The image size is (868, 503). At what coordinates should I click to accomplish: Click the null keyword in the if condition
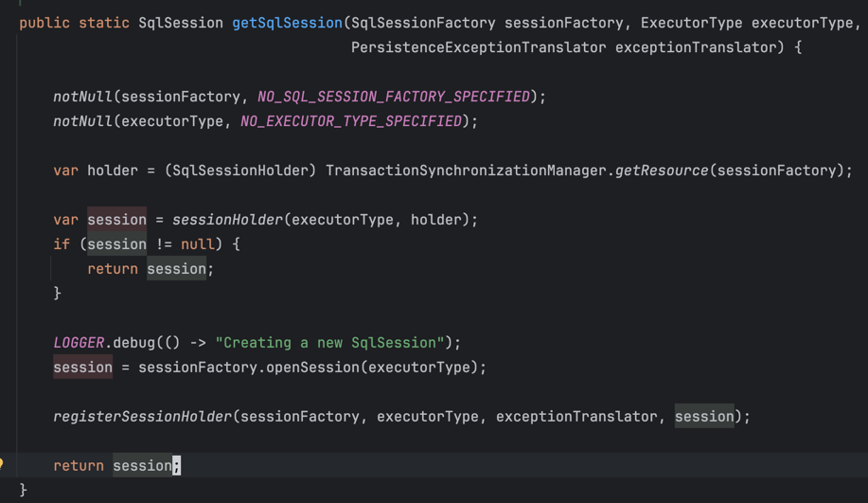(x=198, y=243)
